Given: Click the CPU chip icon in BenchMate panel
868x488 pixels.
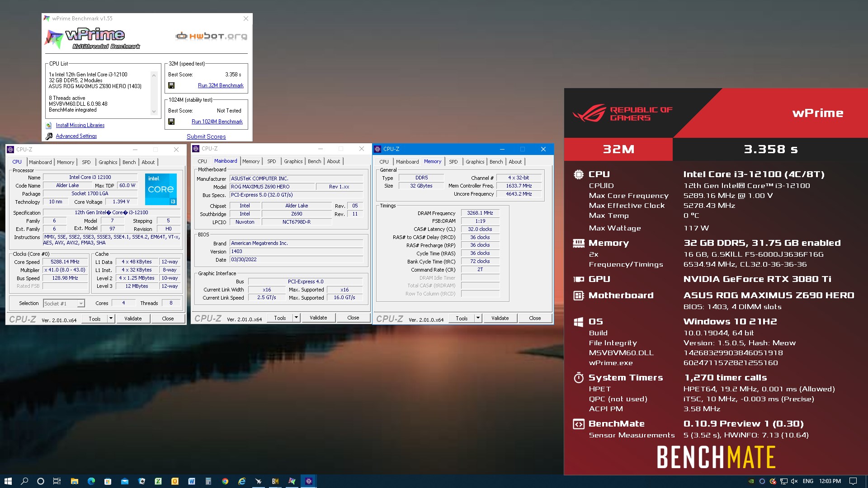Looking at the screenshot, I should point(578,174).
